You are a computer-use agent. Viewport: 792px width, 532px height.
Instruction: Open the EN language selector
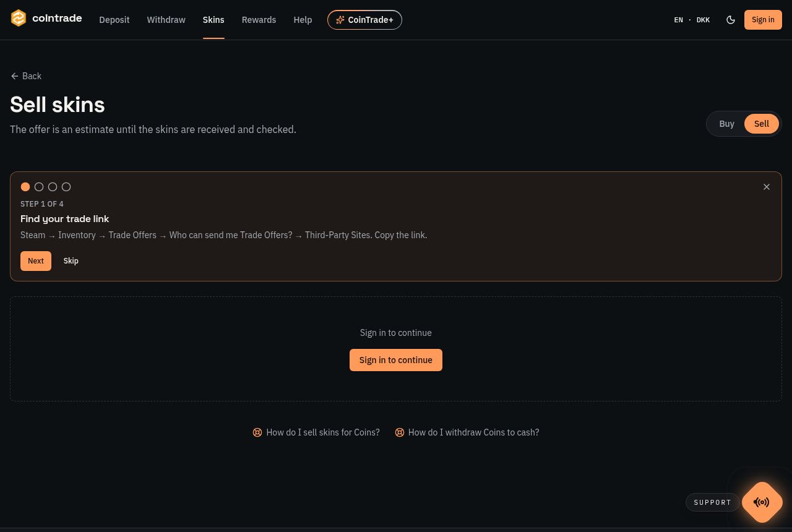(678, 20)
